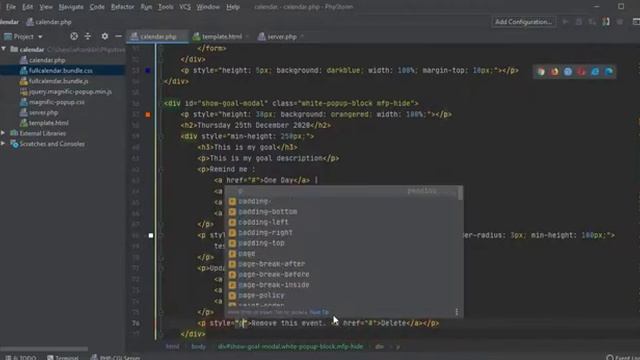
Task: Open the File menu
Action: pos(11,7)
